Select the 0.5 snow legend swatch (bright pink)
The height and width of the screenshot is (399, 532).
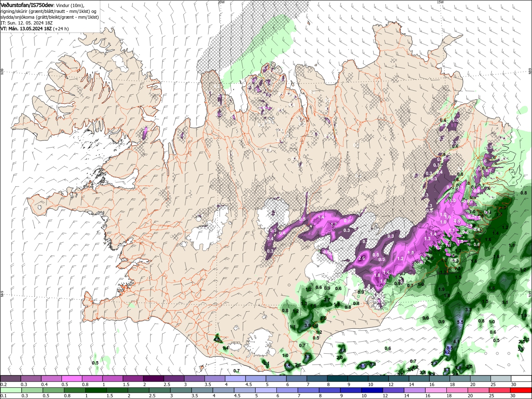(71, 379)
